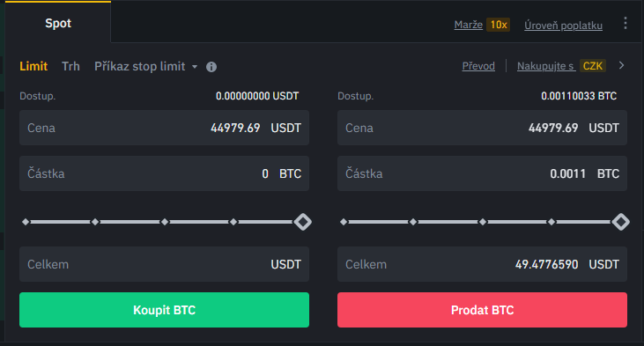Select the Trh market order type
The image size is (644, 346).
pos(70,67)
